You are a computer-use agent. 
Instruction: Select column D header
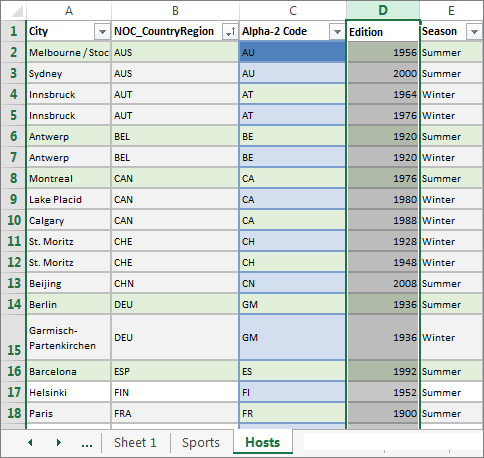(x=383, y=10)
